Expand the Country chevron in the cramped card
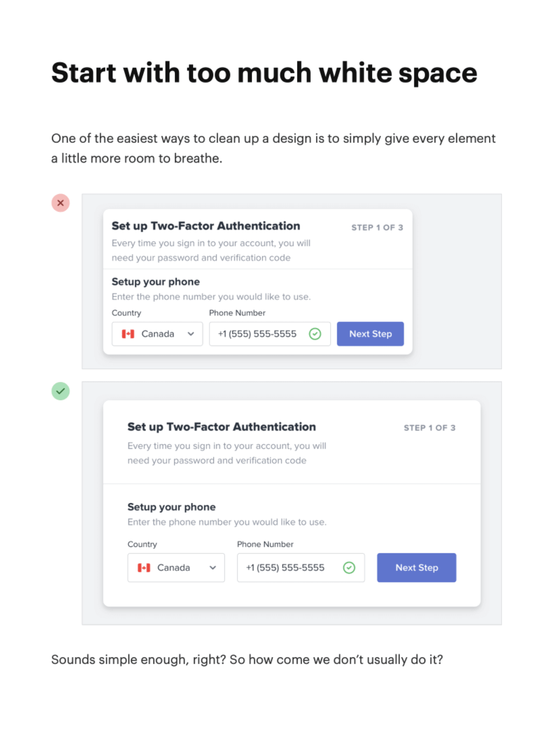 (x=191, y=334)
